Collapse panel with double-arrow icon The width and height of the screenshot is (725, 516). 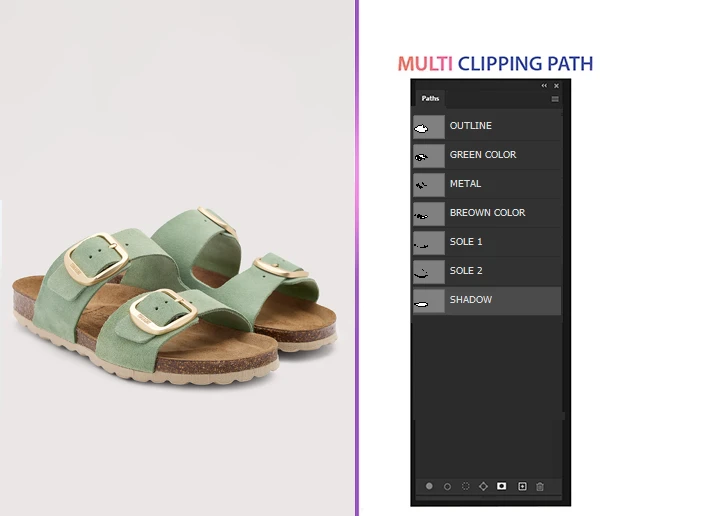pos(544,86)
